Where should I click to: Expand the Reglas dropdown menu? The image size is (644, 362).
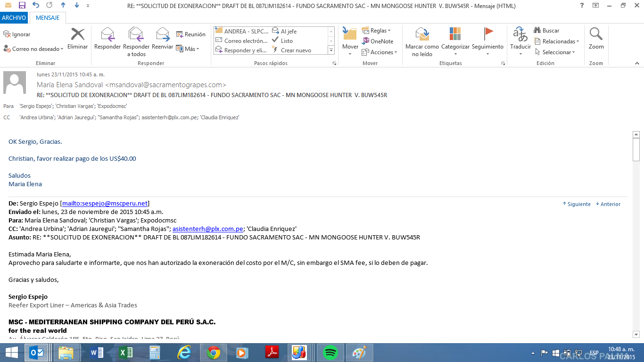point(376,31)
